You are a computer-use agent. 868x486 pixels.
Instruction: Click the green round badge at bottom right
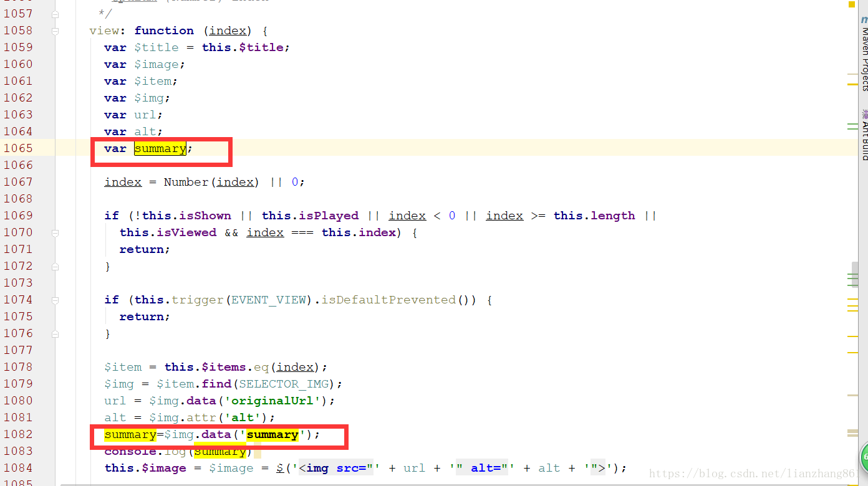(x=864, y=459)
